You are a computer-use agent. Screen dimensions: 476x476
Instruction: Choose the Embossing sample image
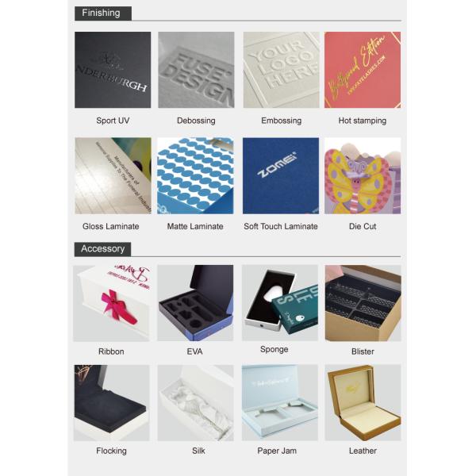[281, 70]
